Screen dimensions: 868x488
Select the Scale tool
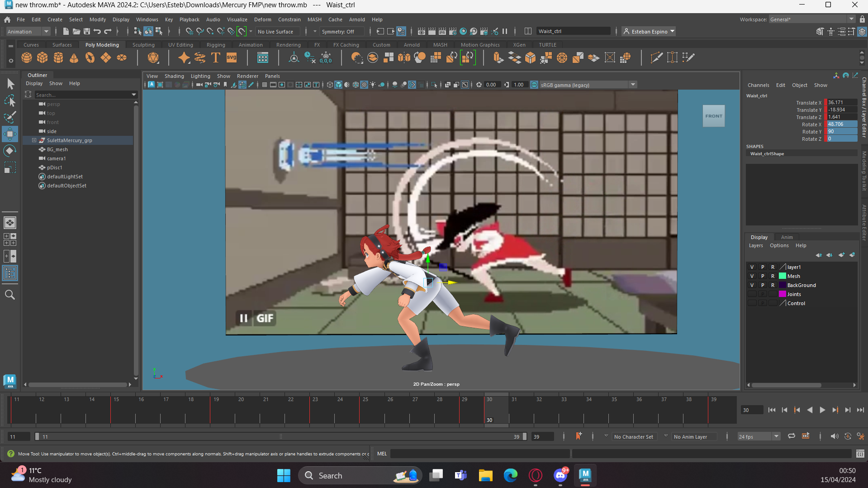click(x=10, y=167)
